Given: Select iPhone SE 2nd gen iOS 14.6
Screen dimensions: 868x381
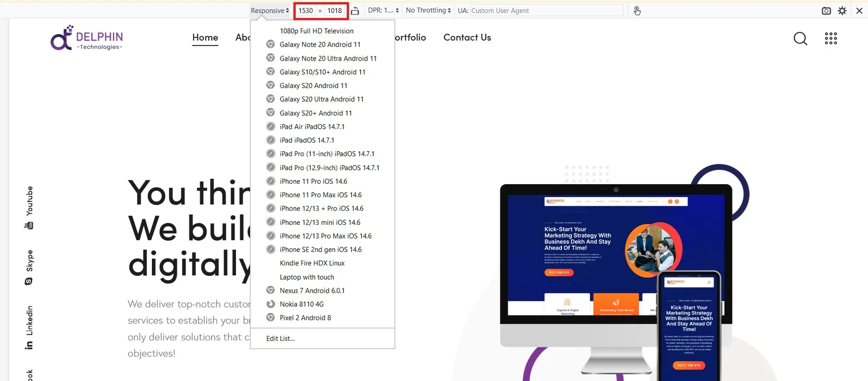Looking at the screenshot, I should click(322, 250).
